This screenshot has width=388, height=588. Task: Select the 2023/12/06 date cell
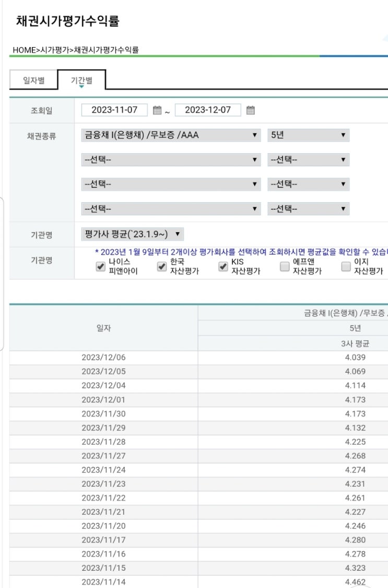(x=104, y=358)
